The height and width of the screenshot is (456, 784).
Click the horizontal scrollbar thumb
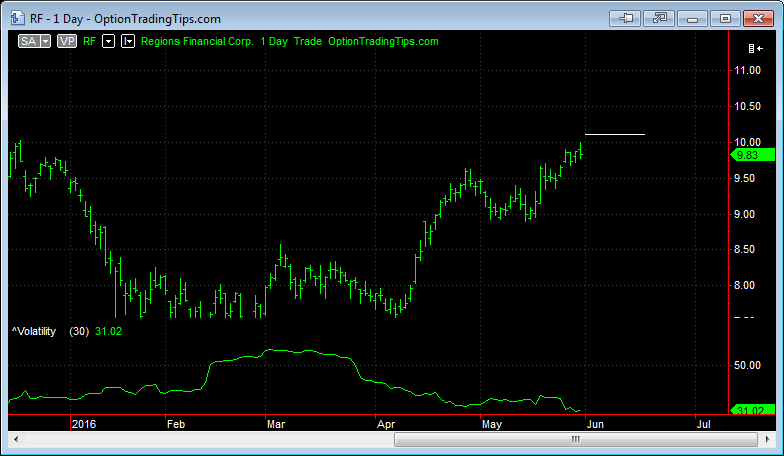coord(576,440)
